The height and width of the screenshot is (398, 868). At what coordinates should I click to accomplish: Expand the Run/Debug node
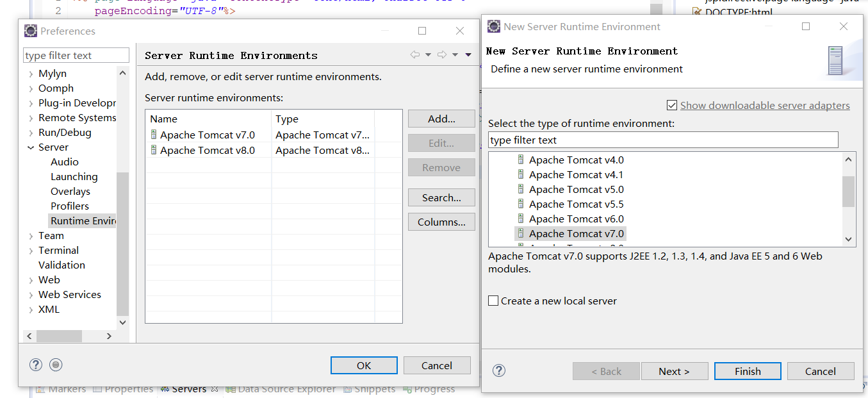click(x=31, y=133)
